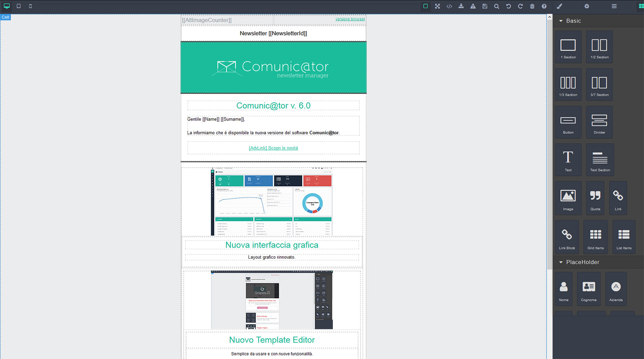Viewport: 644px width, 359px height.
Task: Select the Quote block
Action: tap(595, 198)
